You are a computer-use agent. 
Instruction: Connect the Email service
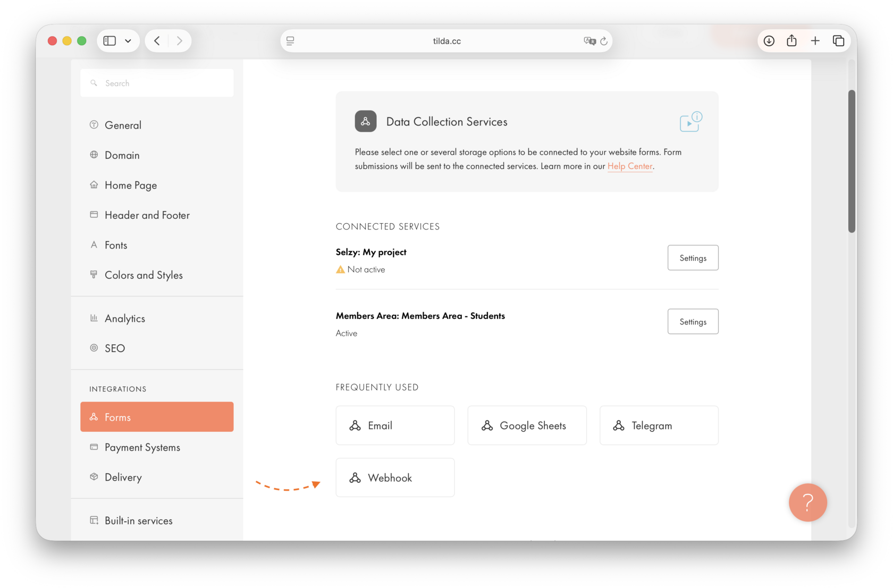pyautogui.click(x=395, y=425)
